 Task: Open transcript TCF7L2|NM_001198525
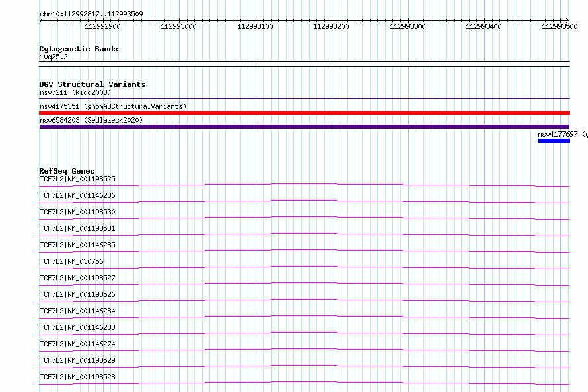click(77, 179)
